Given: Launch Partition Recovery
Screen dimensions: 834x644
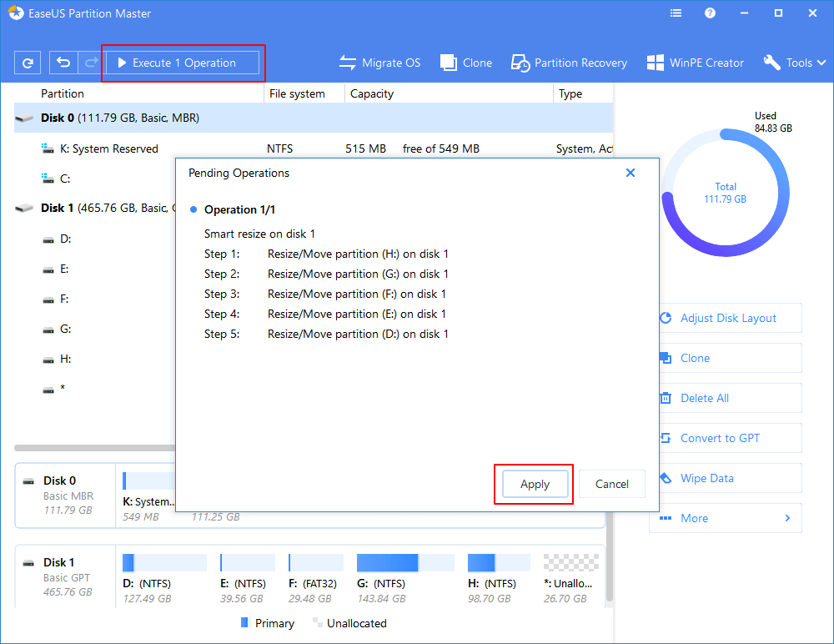Looking at the screenshot, I should click(x=569, y=63).
